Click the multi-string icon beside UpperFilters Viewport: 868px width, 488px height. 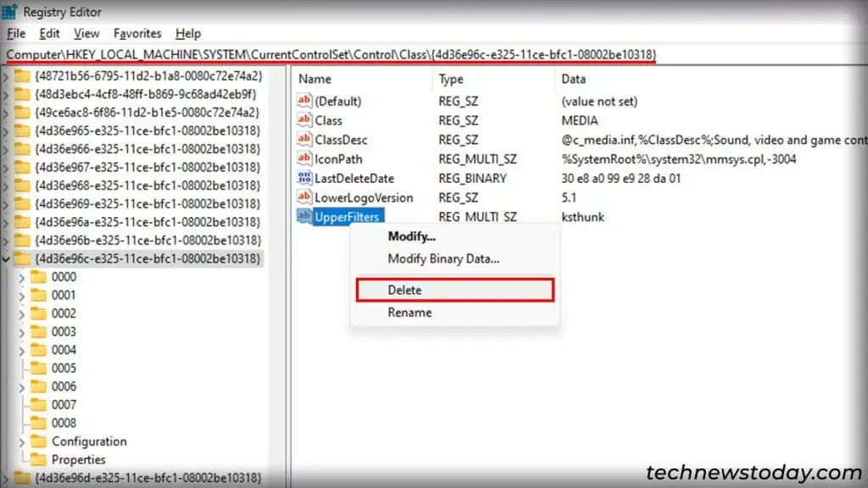[x=305, y=216]
